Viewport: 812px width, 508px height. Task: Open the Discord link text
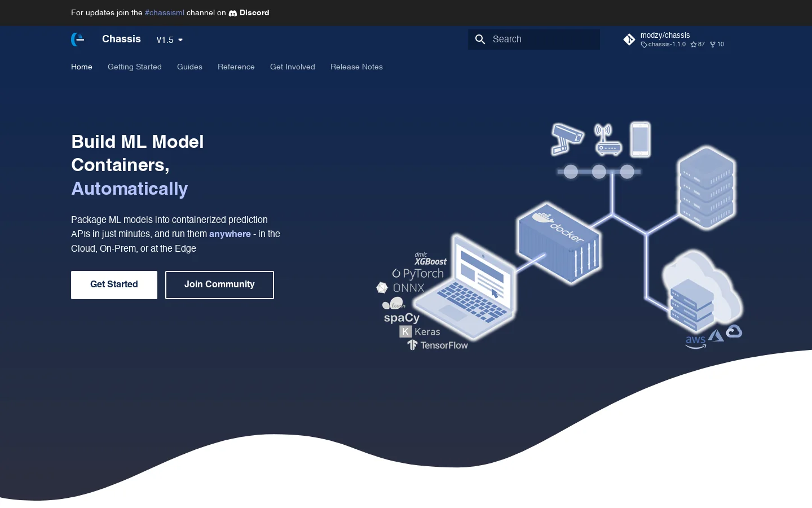254,12
